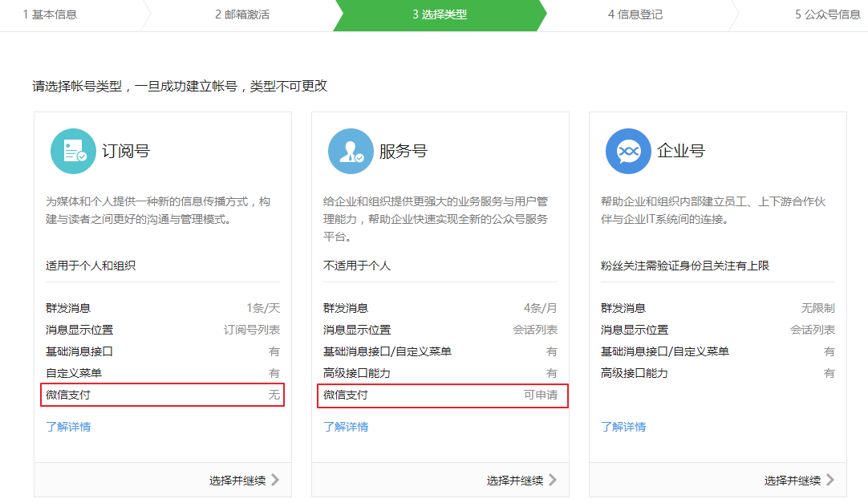Viewport: 868px width, 503px height.
Task: Click the 订阅号 card title
Action: [x=126, y=151]
